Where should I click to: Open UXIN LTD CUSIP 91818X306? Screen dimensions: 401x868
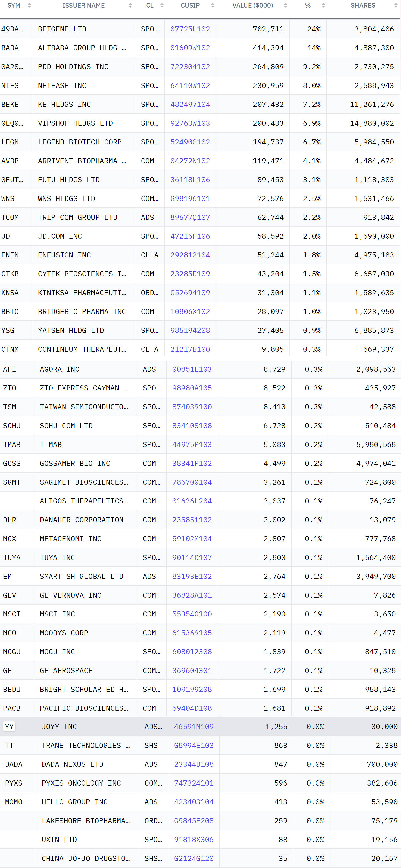[193, 840]
